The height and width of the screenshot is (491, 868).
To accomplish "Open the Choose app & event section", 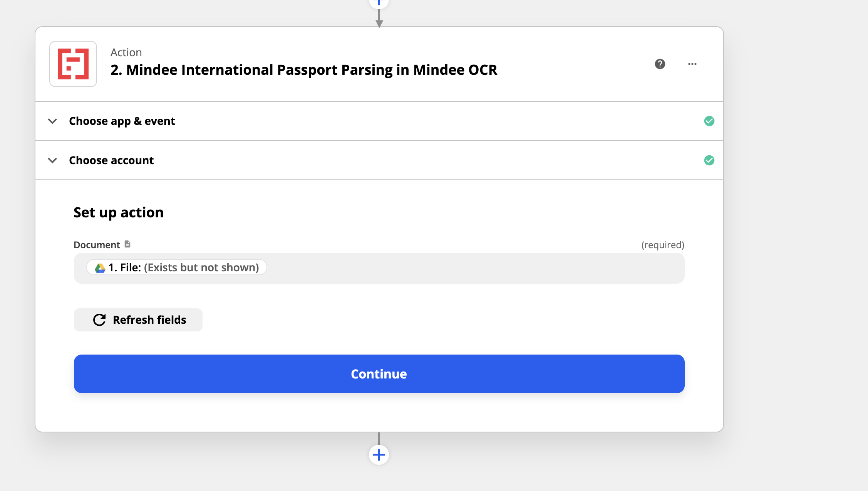I will [x=122, y=121].
